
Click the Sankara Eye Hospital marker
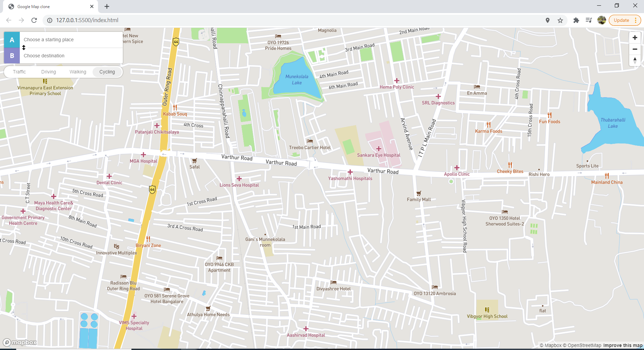(379, 149)
